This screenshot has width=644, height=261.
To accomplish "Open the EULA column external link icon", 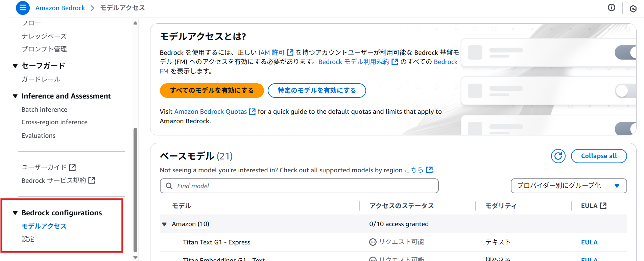I will point(603,205).
